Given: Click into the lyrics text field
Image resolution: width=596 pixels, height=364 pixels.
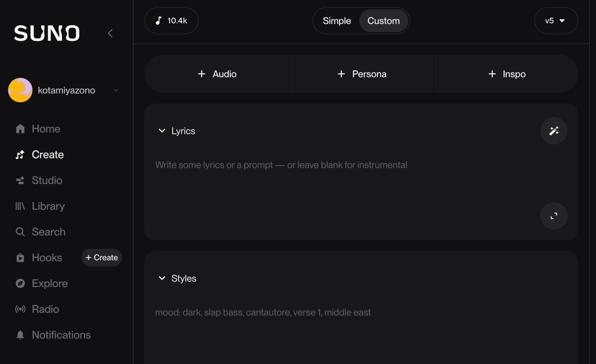Looking at the screenshot, I should 331,182.
